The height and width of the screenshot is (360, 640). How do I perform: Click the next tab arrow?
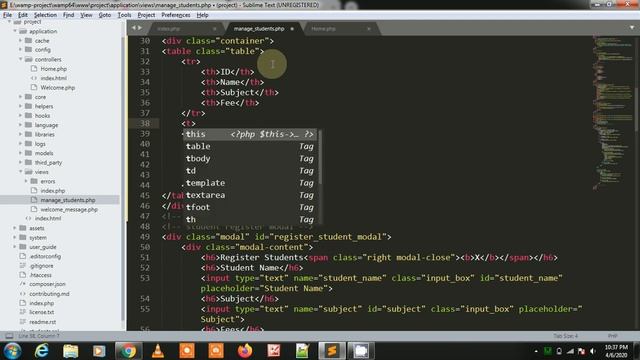[140, 28]
